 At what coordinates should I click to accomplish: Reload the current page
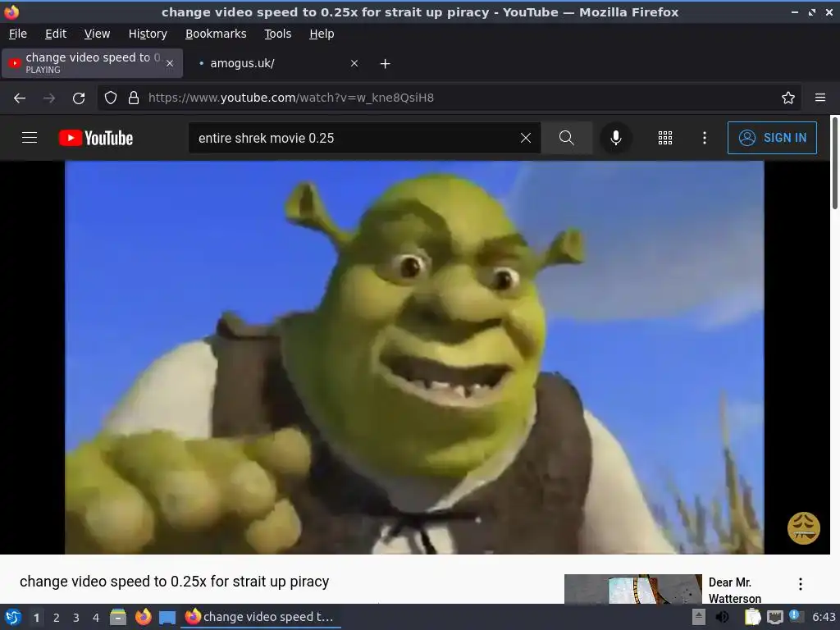click(x=79, y=98)
